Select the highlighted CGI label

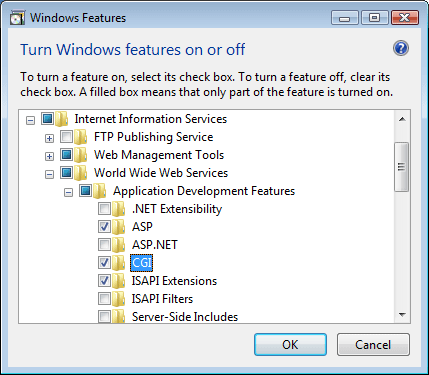pyautogui.click(x=142, y=263)
